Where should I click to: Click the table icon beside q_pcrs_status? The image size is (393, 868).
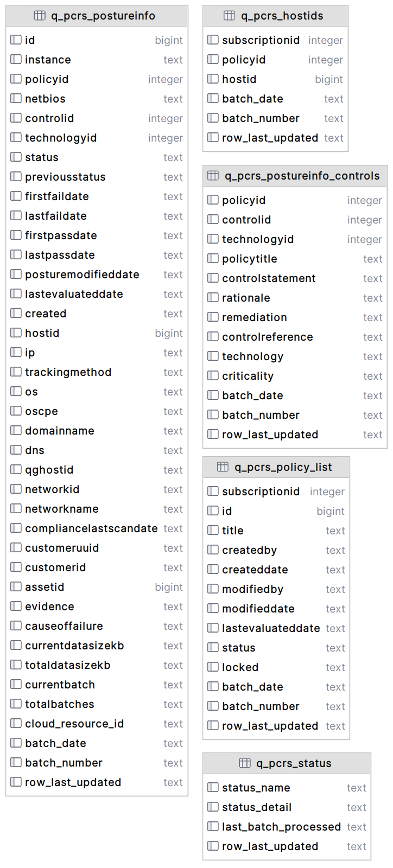coord(245,763)
